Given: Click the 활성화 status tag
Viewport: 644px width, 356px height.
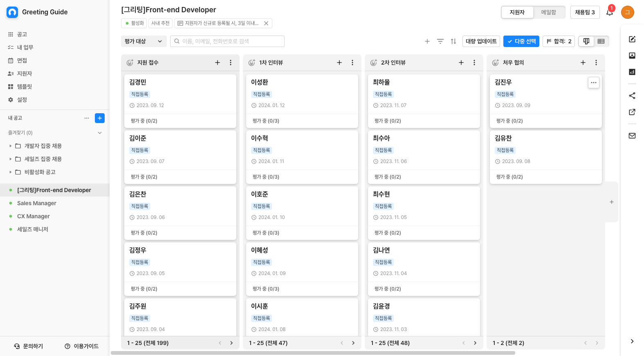Looking at the screenshot, I should pos(134,23).
